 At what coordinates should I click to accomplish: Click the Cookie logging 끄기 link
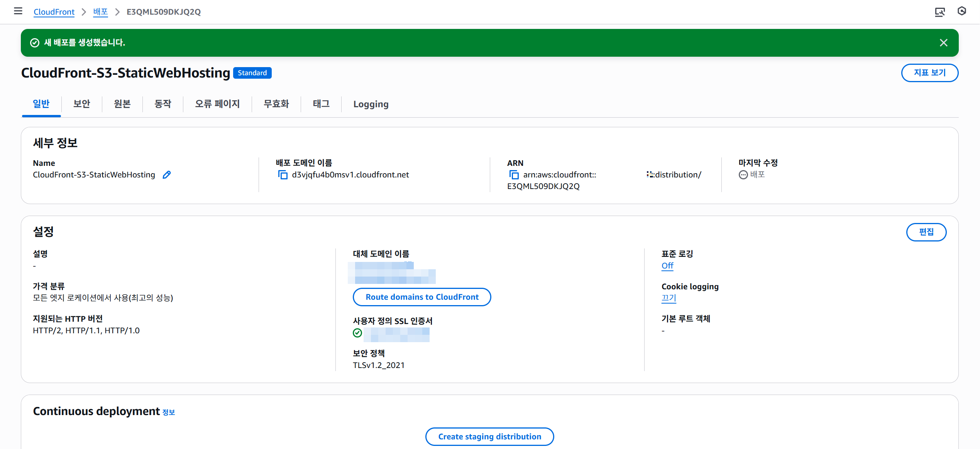pyautogui.click(x=669, y=298)
